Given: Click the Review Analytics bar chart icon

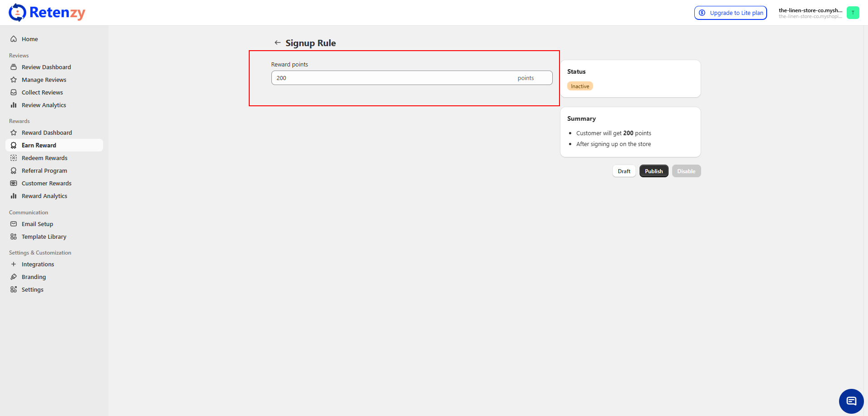Looking at the screenshot, I should tap(14, 105).
